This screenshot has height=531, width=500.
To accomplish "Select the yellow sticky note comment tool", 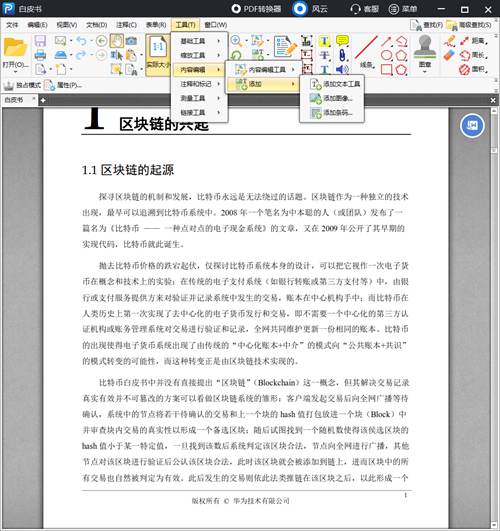I will point(342,41).
